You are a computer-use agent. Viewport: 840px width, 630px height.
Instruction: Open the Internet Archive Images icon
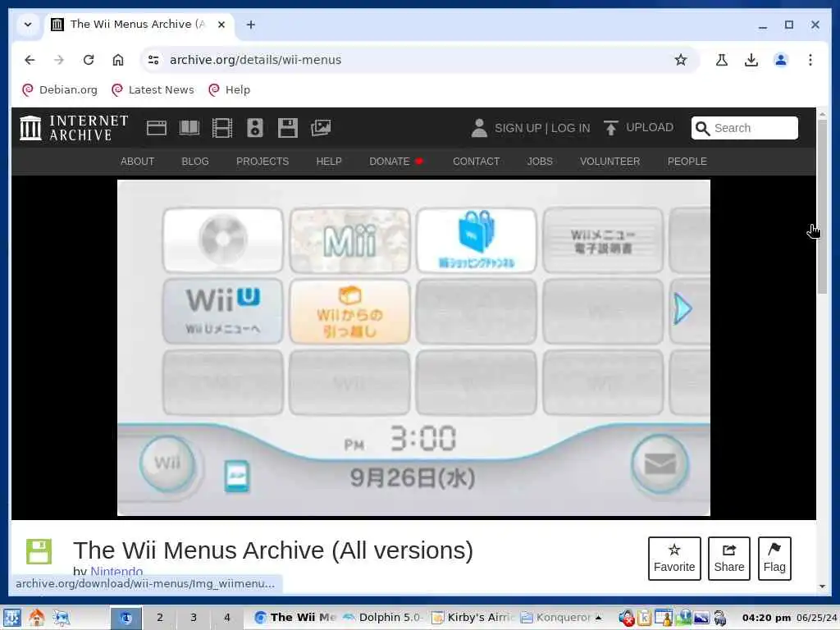pyautogui.click(x=321, y=128)
